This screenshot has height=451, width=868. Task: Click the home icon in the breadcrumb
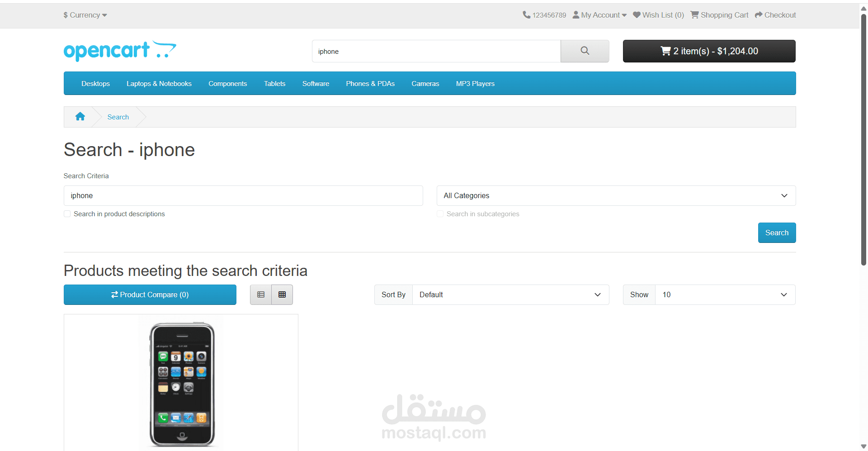click(x=80, y=117)
